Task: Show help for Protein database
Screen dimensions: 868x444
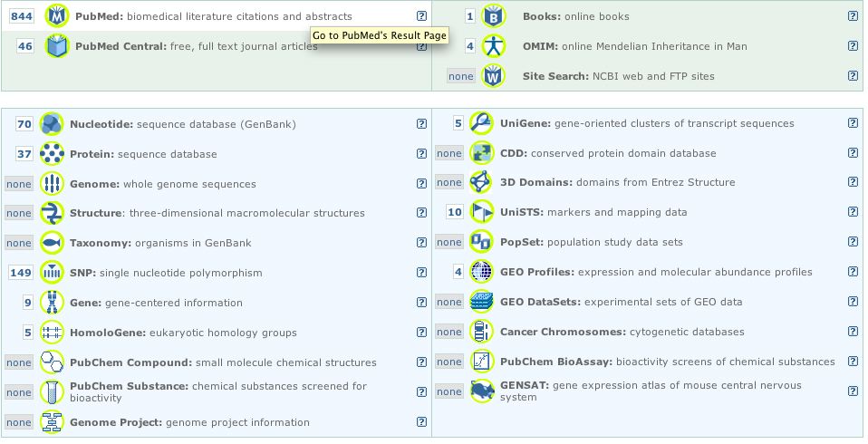Action: tap(422, 154)
